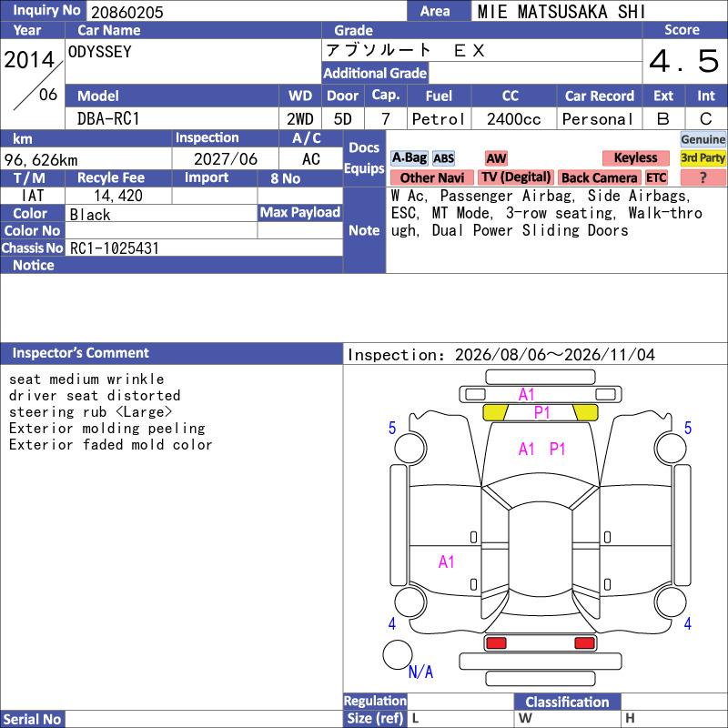This screenshot has height=728, width=728.
Task: Click the 3rd Party legend label
Action: (x=703, y=157)
